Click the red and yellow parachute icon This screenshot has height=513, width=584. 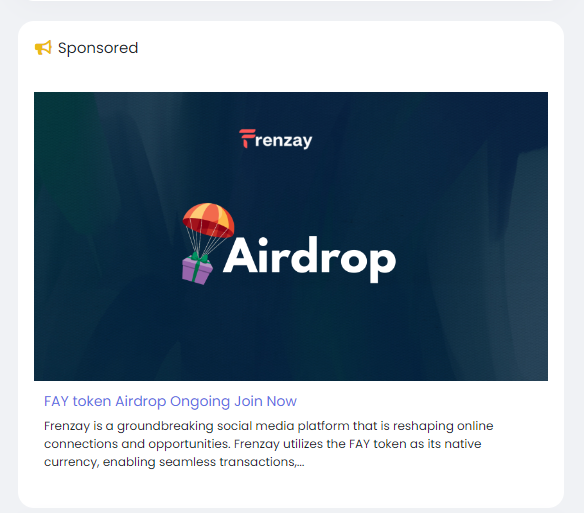[x=209, y=220]
